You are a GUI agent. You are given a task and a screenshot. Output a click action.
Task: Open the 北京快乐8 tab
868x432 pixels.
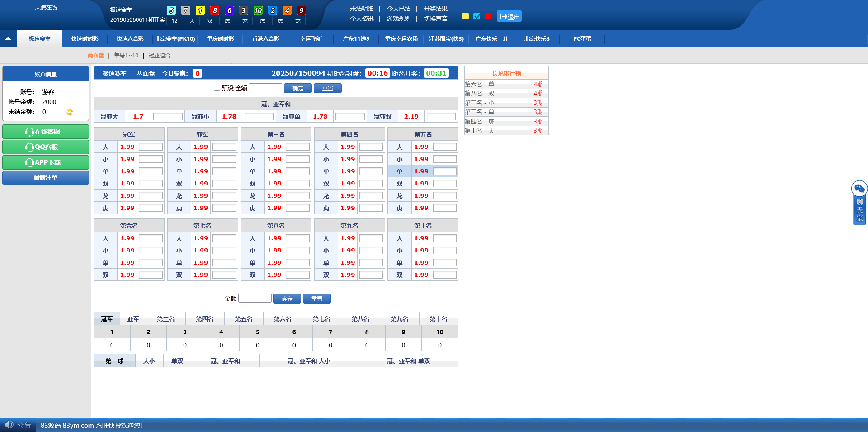point(537,39)
